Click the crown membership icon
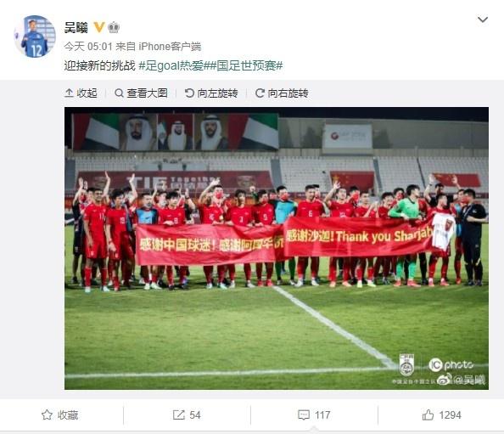Screen dimensions: 504x434 (114, 28)
